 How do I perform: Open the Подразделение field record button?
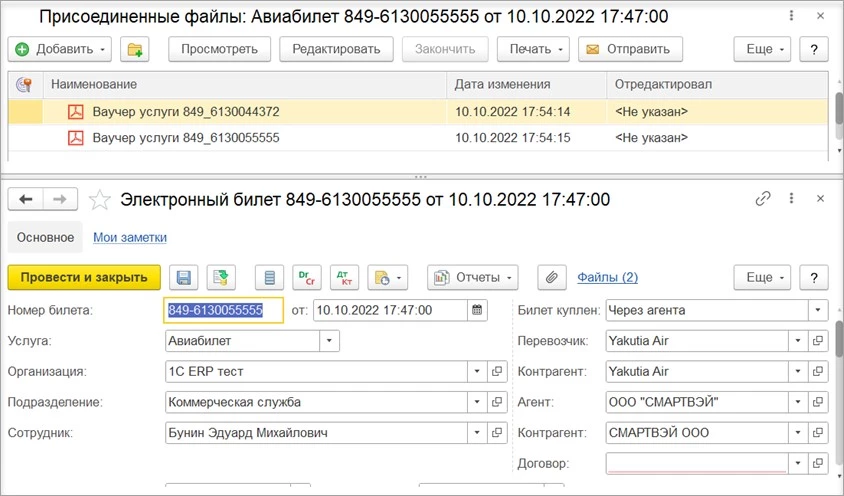click(x=497, y=402)
